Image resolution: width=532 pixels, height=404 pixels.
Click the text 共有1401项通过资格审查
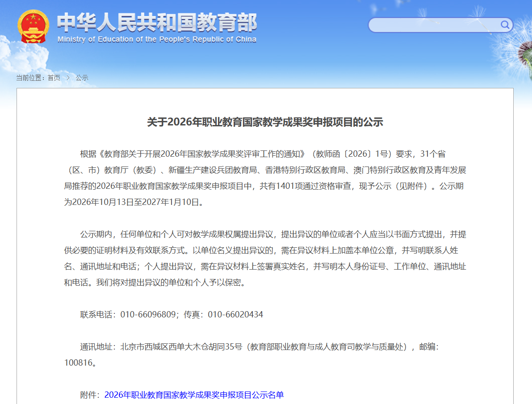pyautogui.click(x=306, y=186)
